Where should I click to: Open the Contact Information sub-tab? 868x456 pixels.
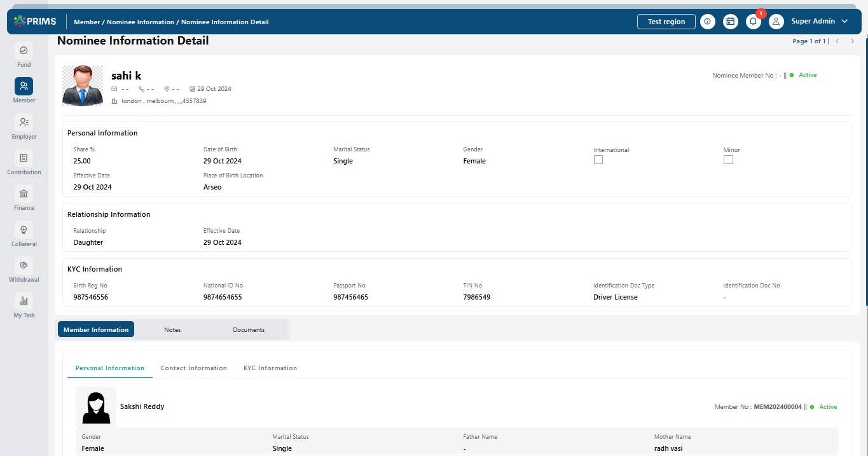coord(194,368)
